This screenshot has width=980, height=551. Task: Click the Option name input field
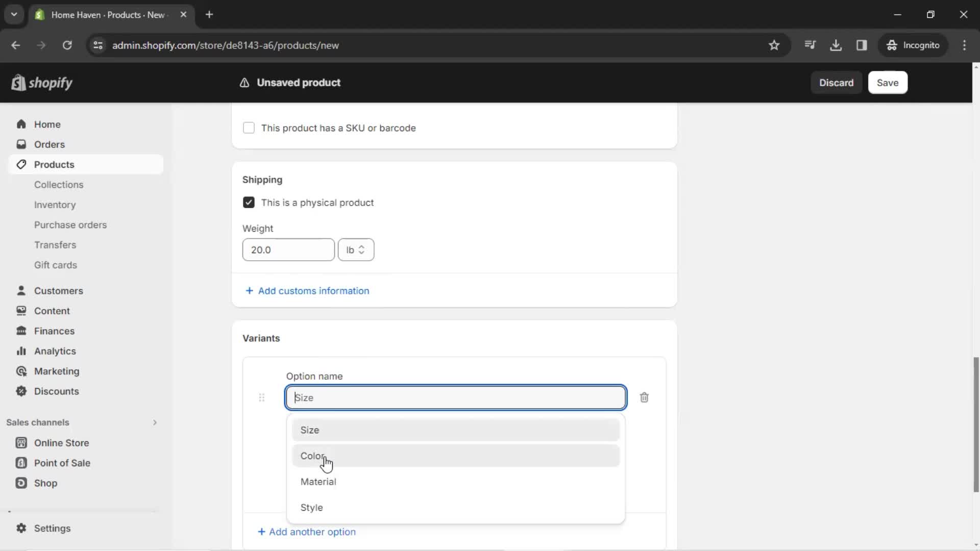click(455, 397)
